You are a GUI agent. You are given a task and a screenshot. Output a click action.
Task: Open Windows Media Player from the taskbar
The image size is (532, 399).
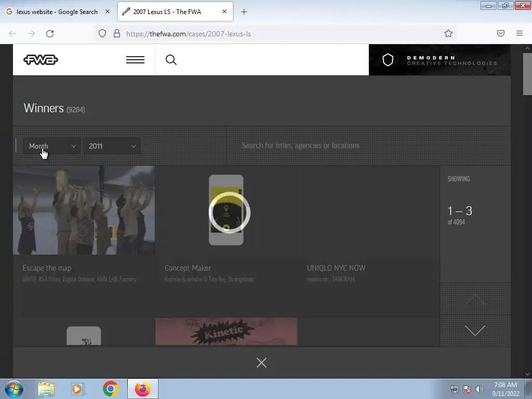(78, 389)
